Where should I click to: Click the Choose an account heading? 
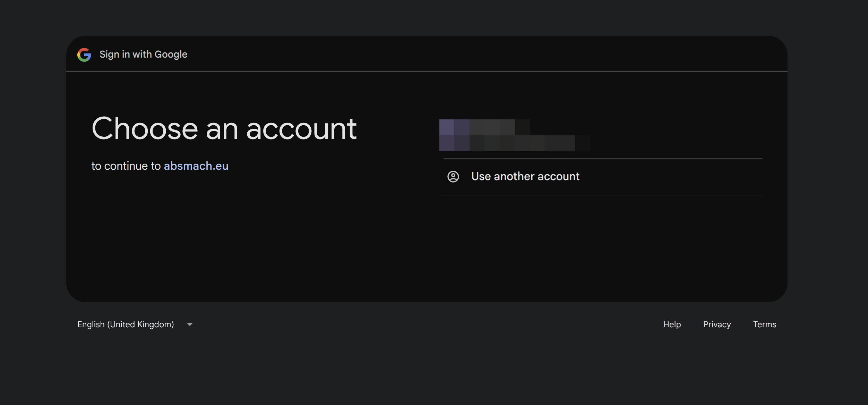224,129
